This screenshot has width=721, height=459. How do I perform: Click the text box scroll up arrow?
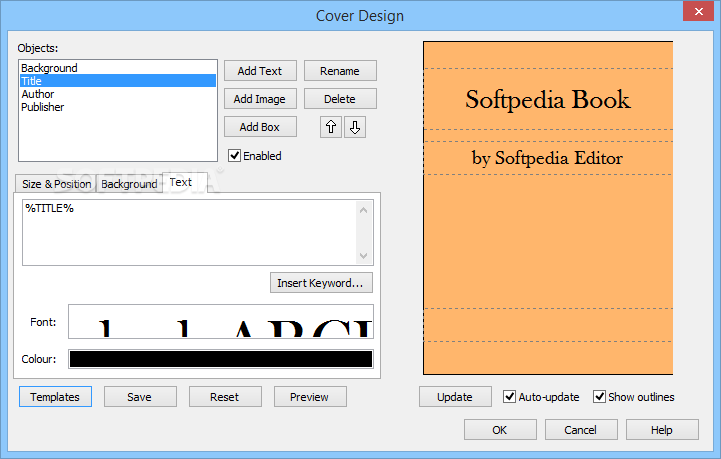[x=363, y=210]
